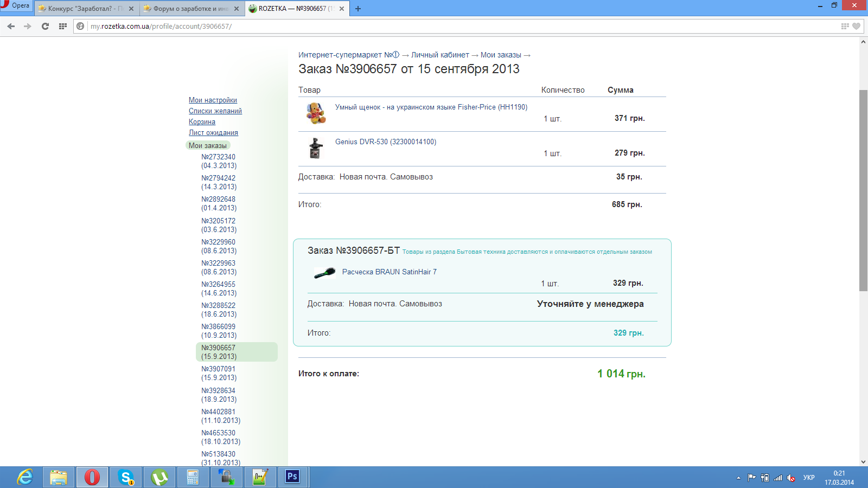
Task: View the Genius DVR-530 product thumbnail
Action: pos(316,148)
